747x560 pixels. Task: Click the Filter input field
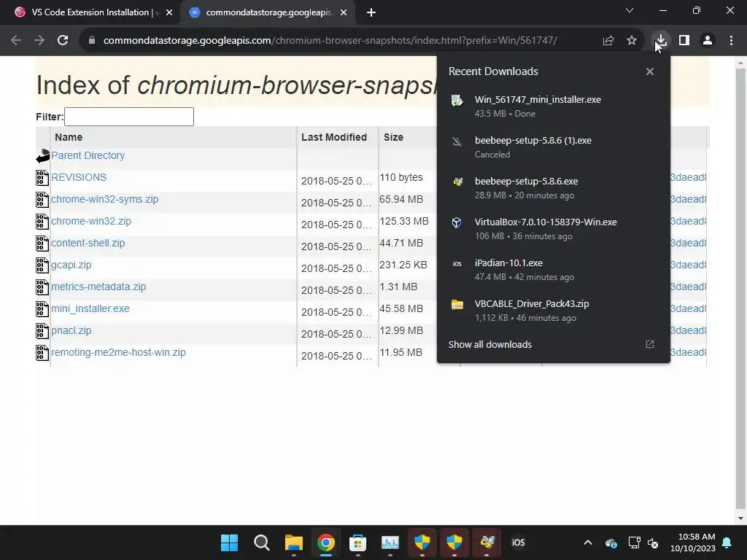129,117
